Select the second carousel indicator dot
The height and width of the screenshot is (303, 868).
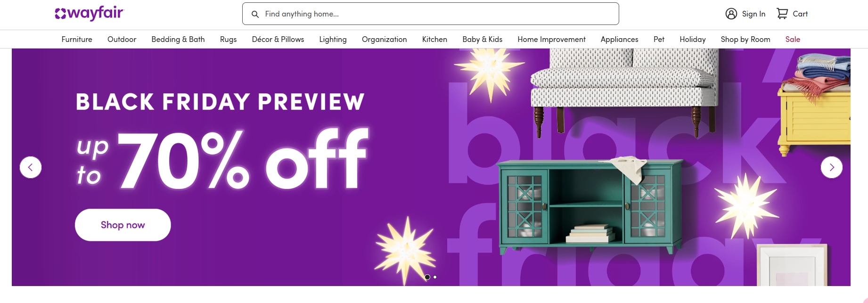[435, 277]
